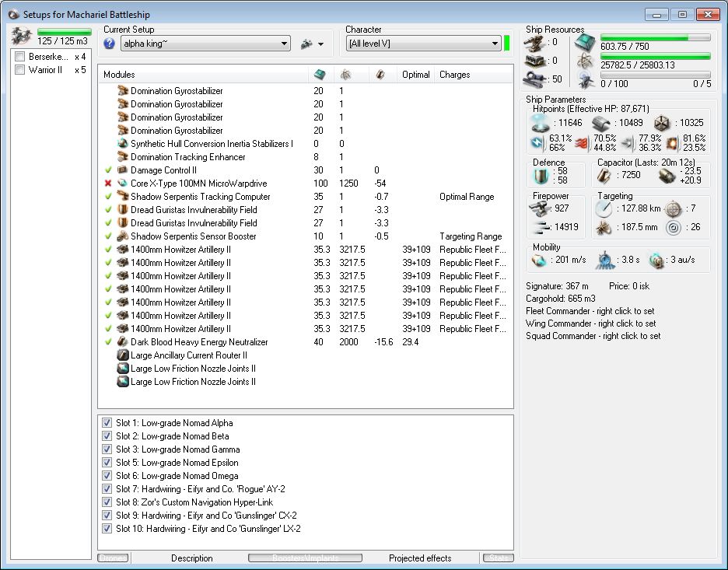Click the Defence tank icon
Viewport: 728px width, 570px height.
pyautogui.click(x=541, y=176)
